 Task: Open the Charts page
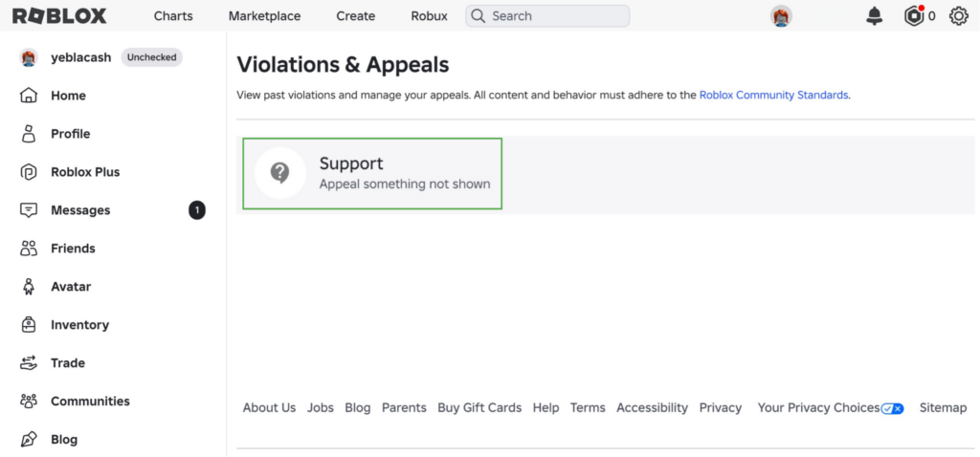coord(173,16)
